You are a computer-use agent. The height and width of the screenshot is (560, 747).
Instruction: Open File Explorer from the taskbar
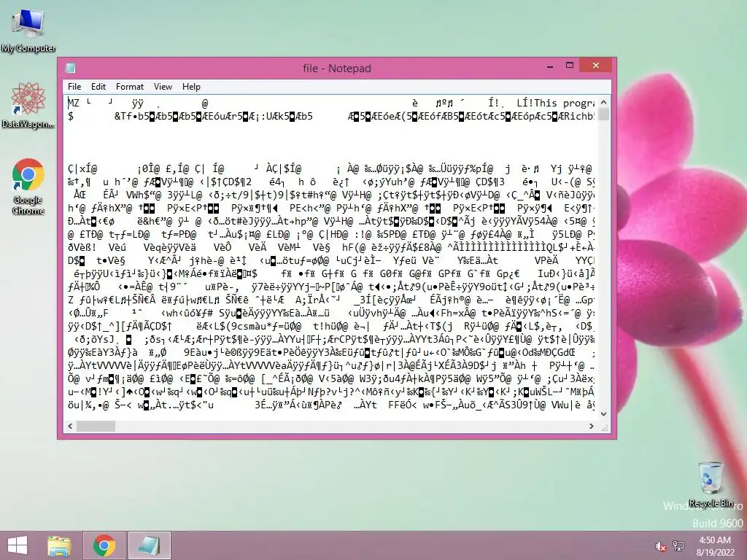point(58,545)
